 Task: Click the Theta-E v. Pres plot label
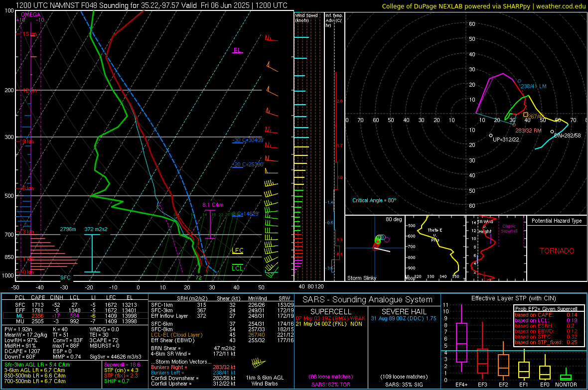pyautogui.click(x=434, y=235)
